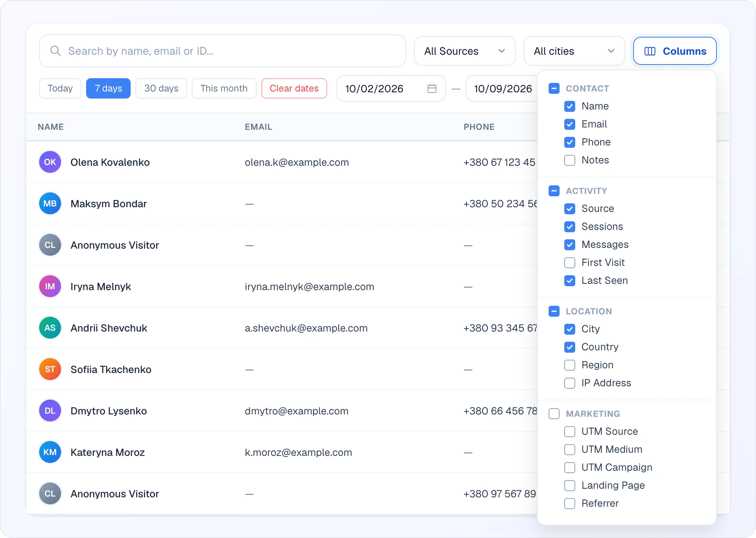
Task: Enable the Referrer column checkbox
Action: [570, 504]
